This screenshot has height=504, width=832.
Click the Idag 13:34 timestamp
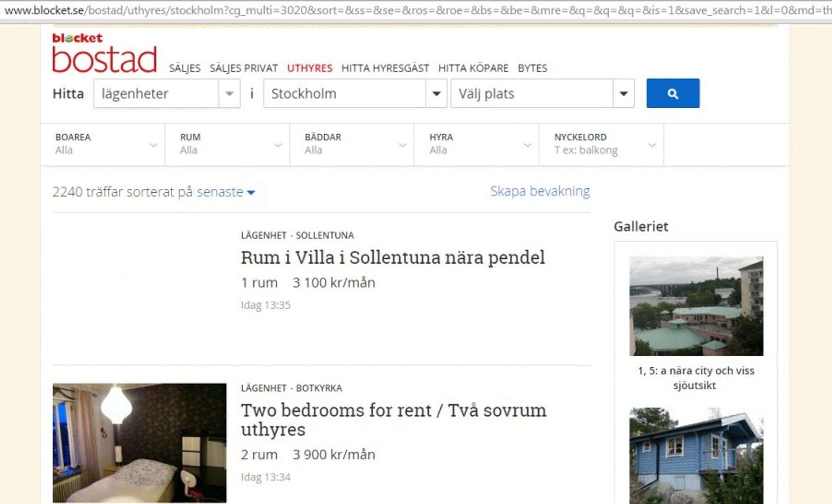tap(266, 477)
